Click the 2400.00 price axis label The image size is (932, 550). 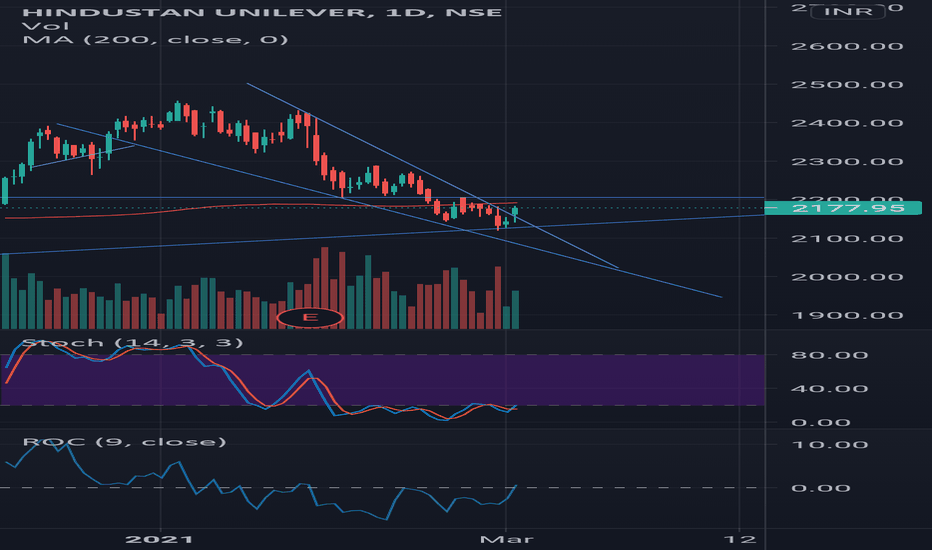[848, 123]
